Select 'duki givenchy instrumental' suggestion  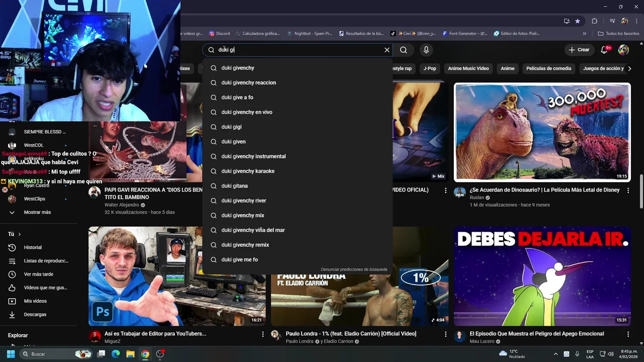click(297, 156)
